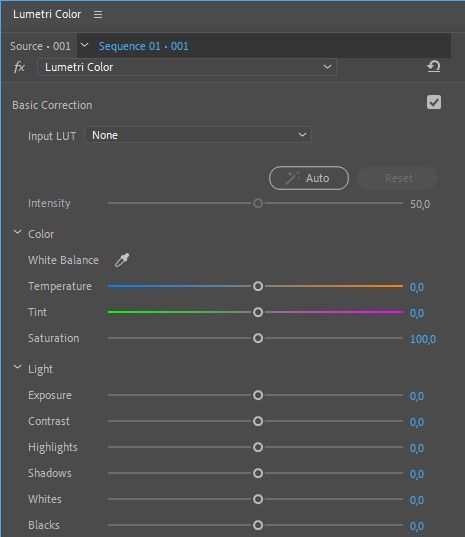Click the Contrast label
The width and height of the screenshot is (465, 537).
tap(49, 421)
